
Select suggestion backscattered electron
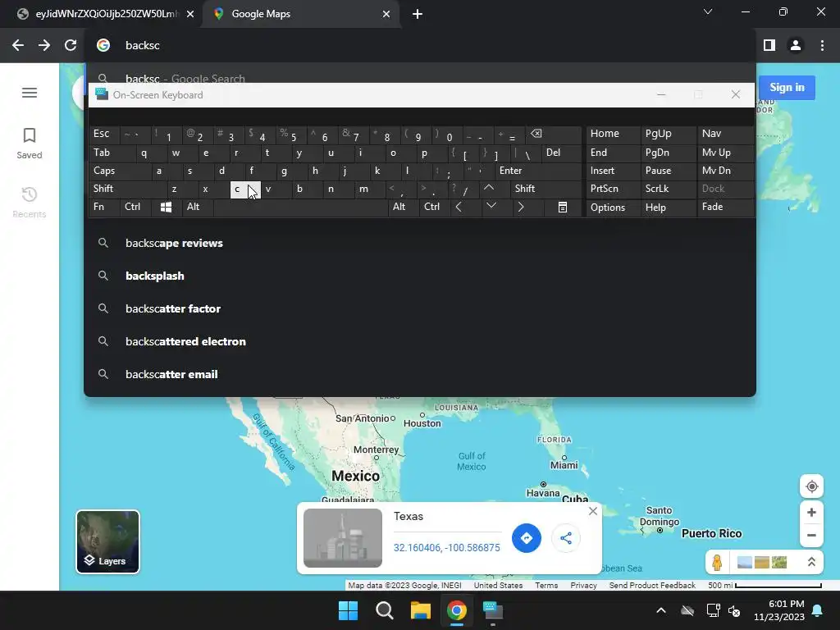(x=419, y=341)
